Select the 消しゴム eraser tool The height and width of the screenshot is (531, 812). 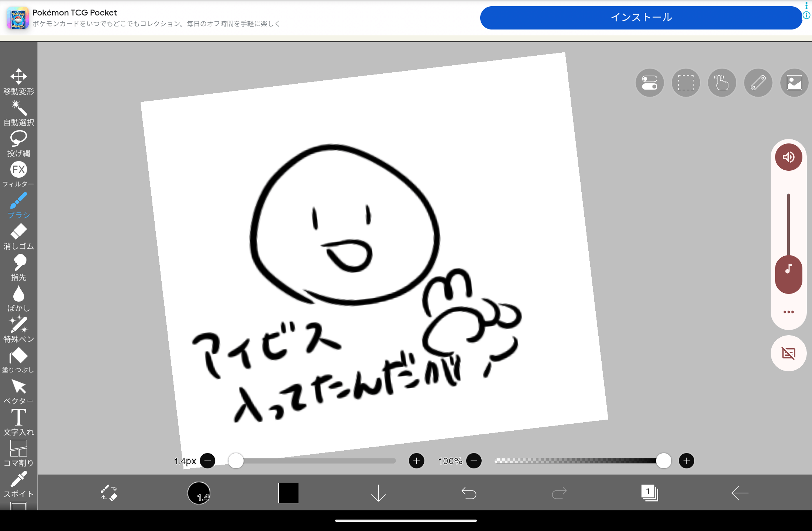[x=18, y=236]
